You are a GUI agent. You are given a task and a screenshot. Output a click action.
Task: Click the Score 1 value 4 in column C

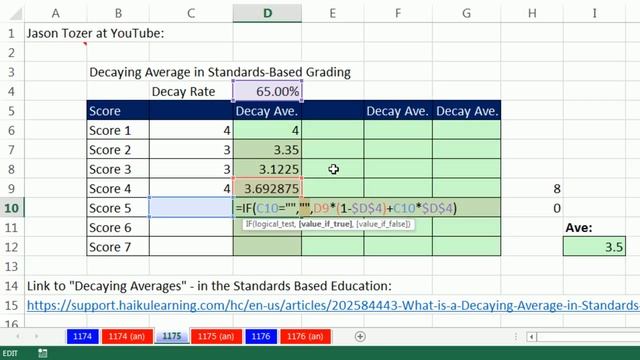pos(191,131)
